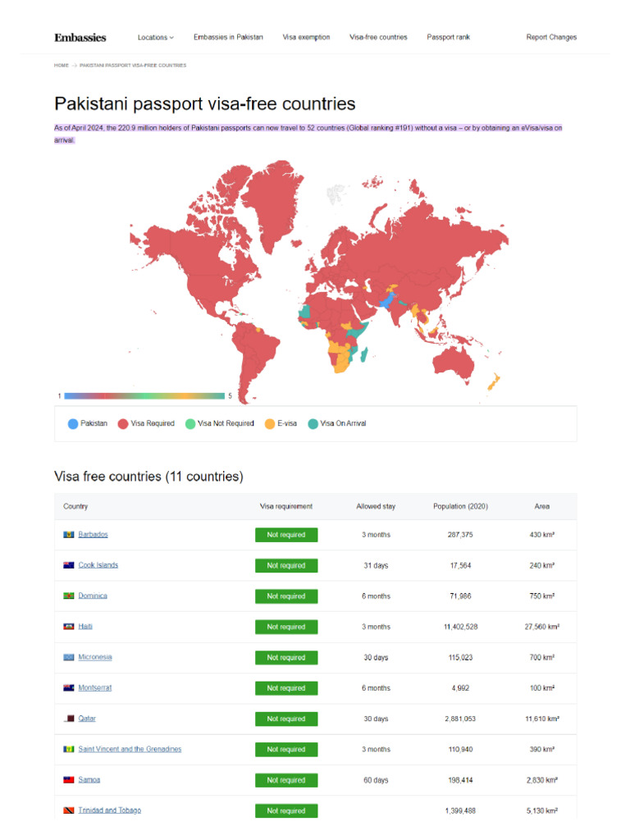Viewport: 630px width, 840px height.
Task: Open Embassies in Pakistan page
Action: click(x=228, y=38)
